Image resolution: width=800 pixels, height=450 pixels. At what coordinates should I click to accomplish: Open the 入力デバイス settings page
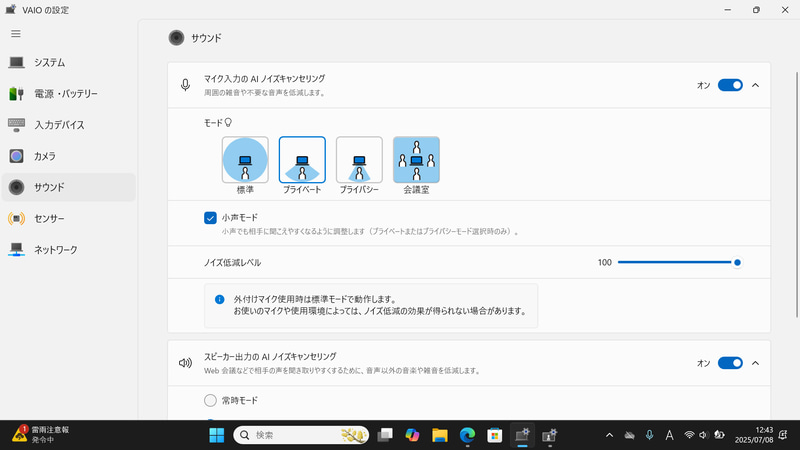click(68, 124)
